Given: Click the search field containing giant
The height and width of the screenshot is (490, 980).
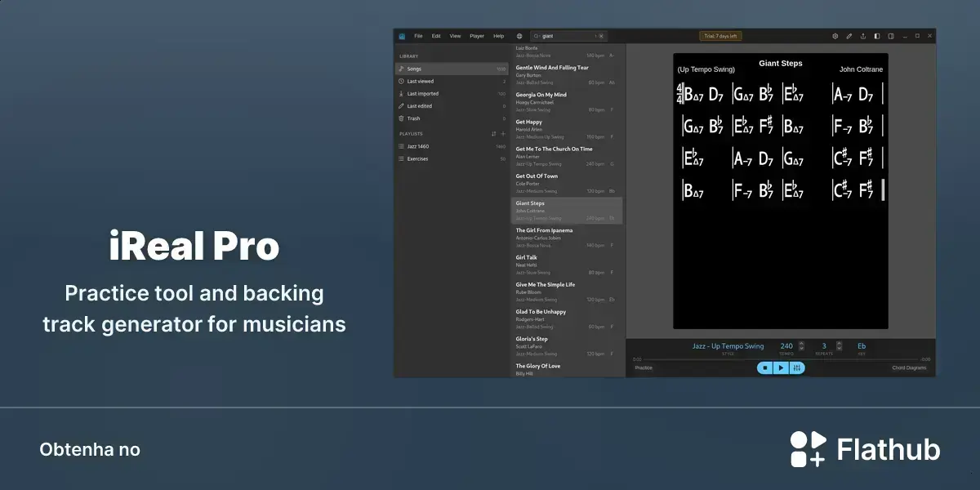Looking at the screenshot, I should click(568, 36).
